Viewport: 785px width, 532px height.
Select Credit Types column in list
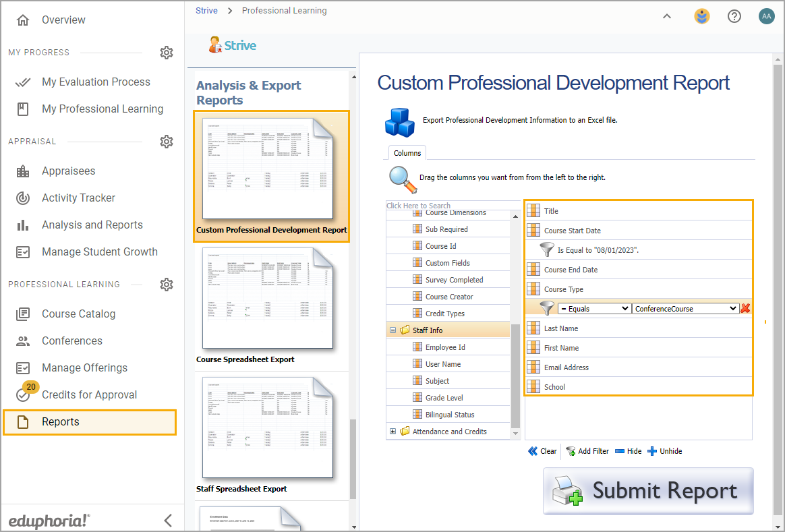(x=445, y=314)
